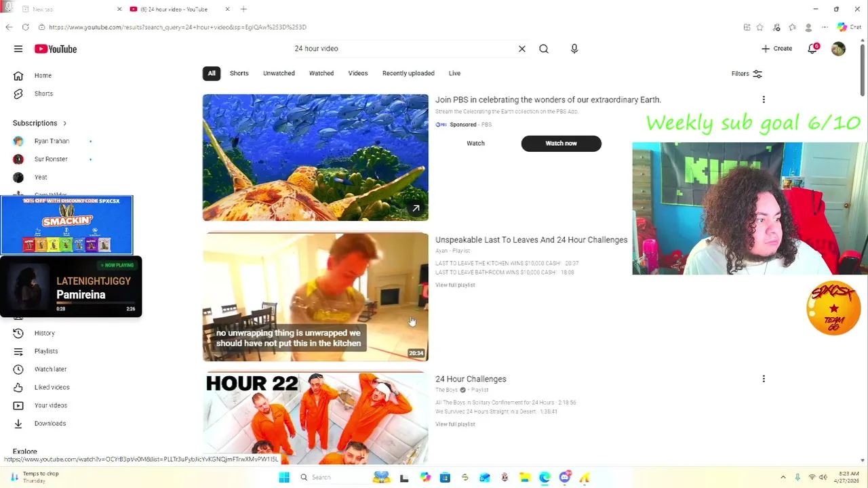Expand the Subscriptions section
868x488 pixels.
coord(40,123)
